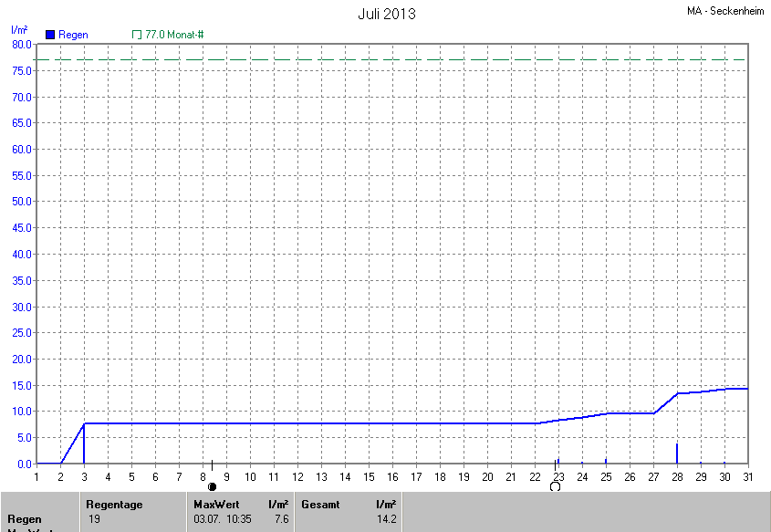Click the Regentage value 19
771x532 pixels.
[94, 518]
